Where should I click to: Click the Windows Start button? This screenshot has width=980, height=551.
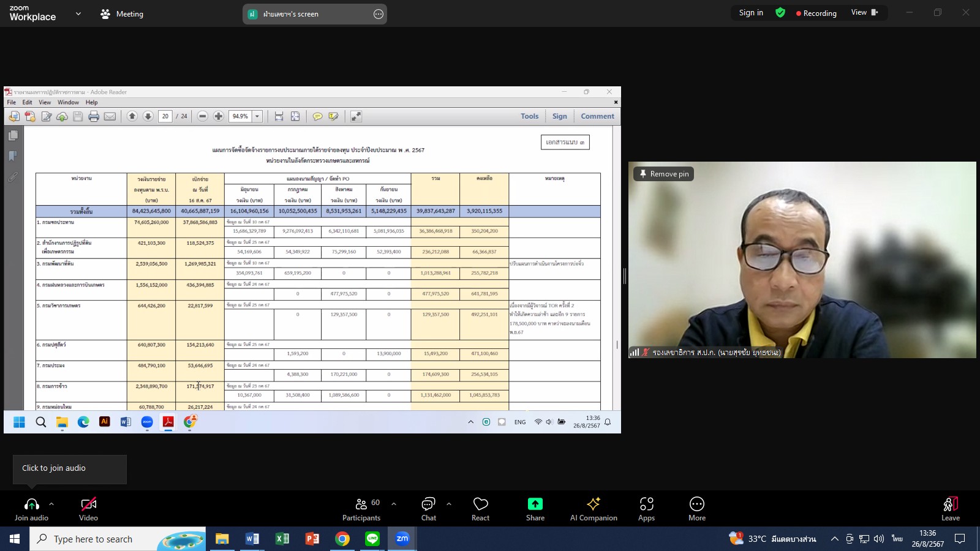[x=15, y=539]
